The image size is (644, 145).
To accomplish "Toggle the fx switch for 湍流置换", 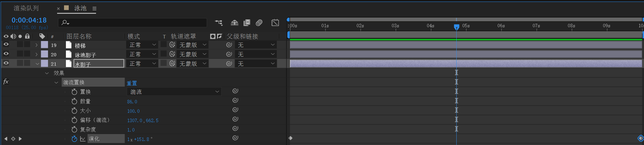I will [6, 82].
